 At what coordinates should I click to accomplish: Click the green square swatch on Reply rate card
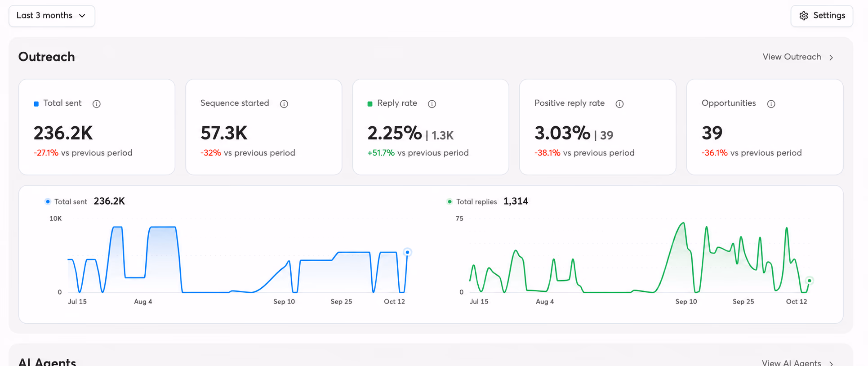(370, 104)
